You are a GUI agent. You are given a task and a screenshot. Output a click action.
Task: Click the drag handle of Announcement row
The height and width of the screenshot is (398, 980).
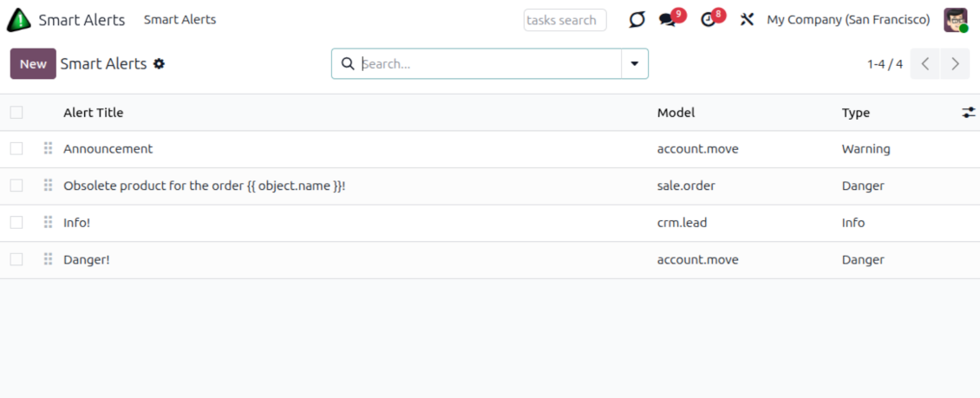pos(48,149)
